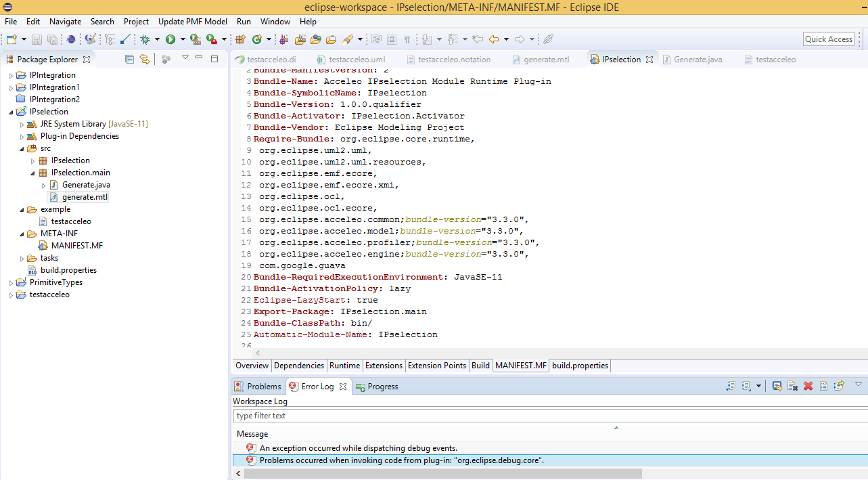Open the Error Log View Menu
This screenshot has height=480, width=868.
[x=859, y=384]
